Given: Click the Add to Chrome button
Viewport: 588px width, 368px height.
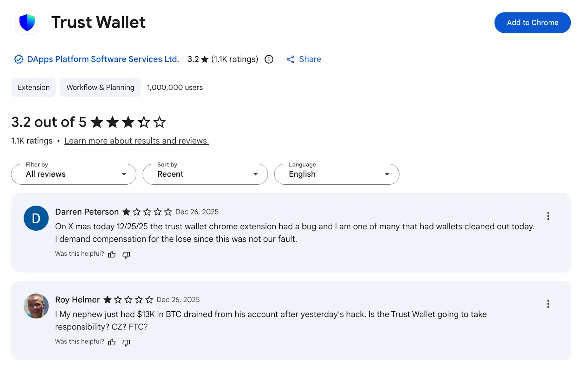Looking at the screenshot, I should [x=532, y=22].
